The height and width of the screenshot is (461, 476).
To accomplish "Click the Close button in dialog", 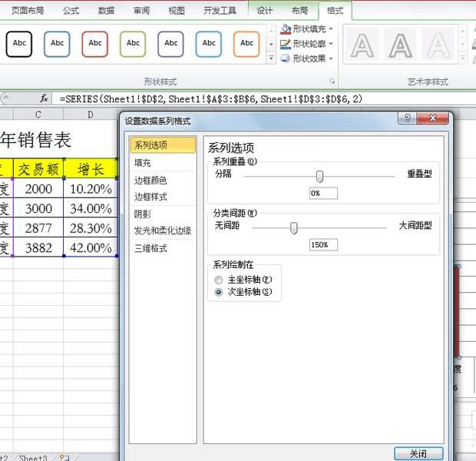I will click(x=418, y=454).
